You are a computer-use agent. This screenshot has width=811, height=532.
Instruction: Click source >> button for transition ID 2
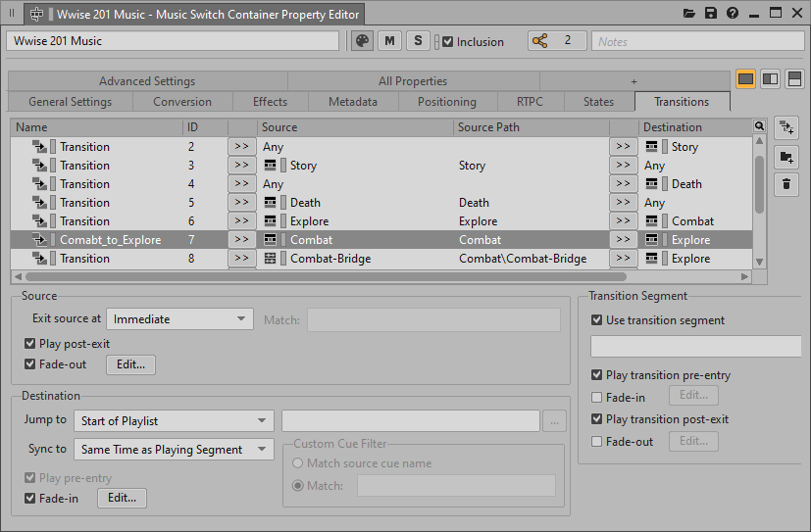[x=241, y=147]
